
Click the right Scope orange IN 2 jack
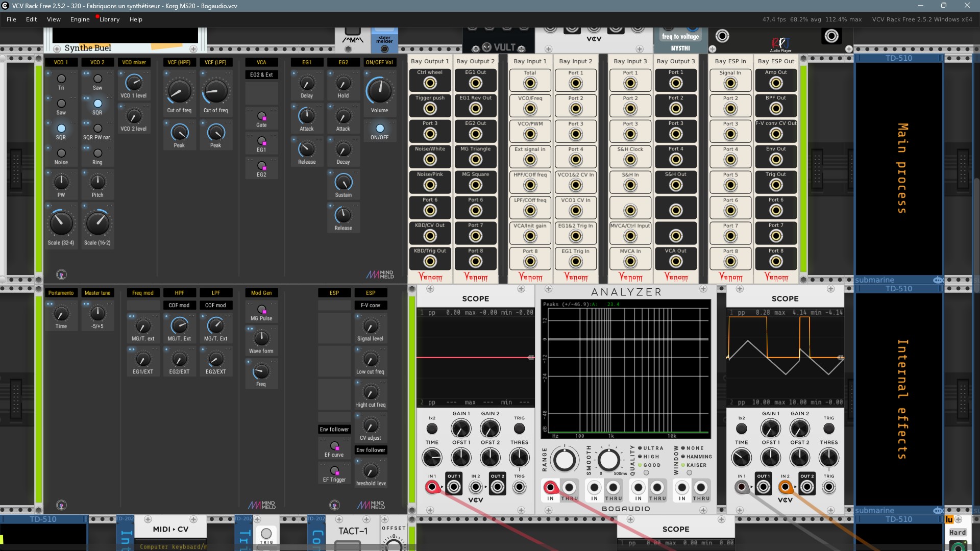(785, 487)
